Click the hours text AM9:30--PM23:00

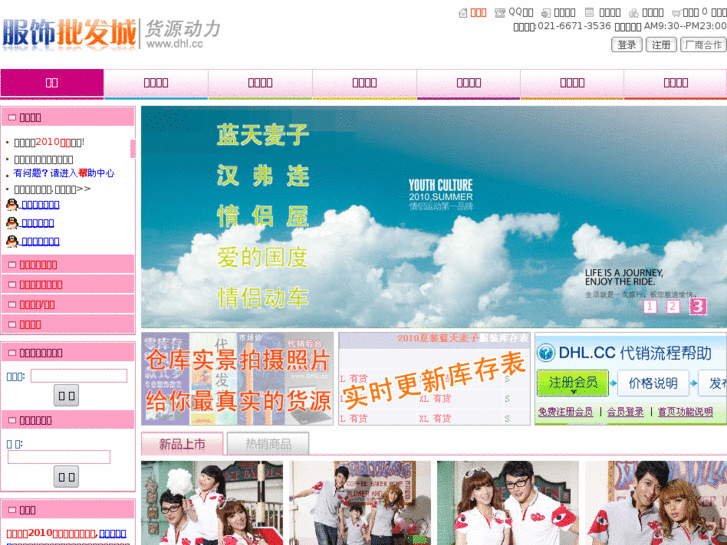[685, 26]
